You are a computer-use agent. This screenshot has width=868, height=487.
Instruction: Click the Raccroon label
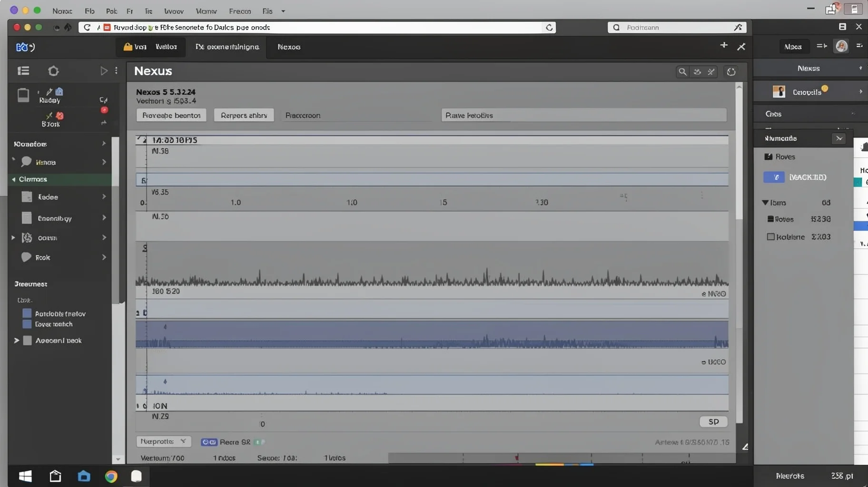click(303, 115)
